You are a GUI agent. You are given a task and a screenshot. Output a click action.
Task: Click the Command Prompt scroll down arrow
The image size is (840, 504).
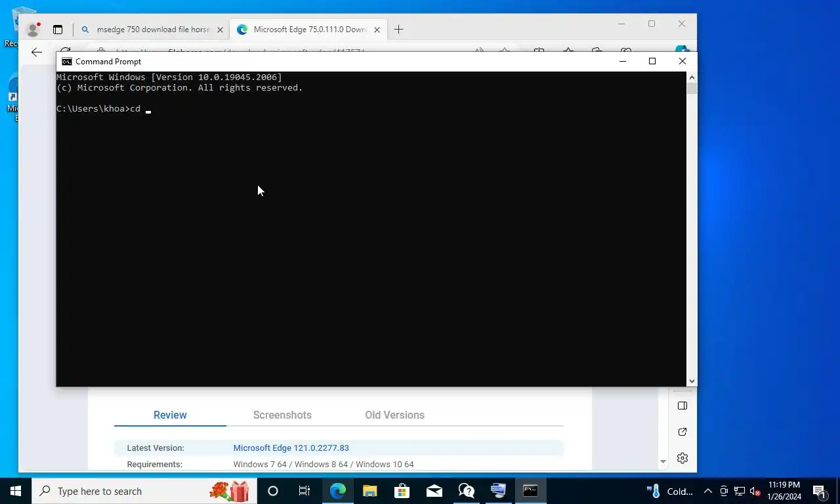(692, 381)
